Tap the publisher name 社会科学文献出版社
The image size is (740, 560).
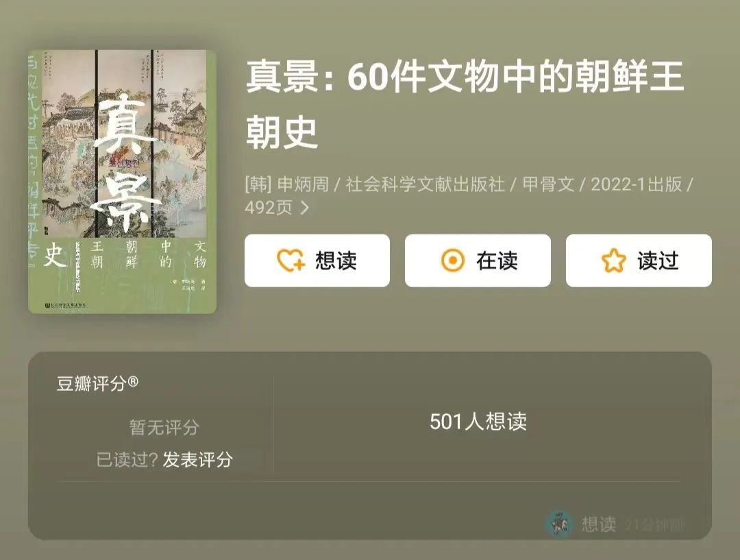(x=425, y=184)
